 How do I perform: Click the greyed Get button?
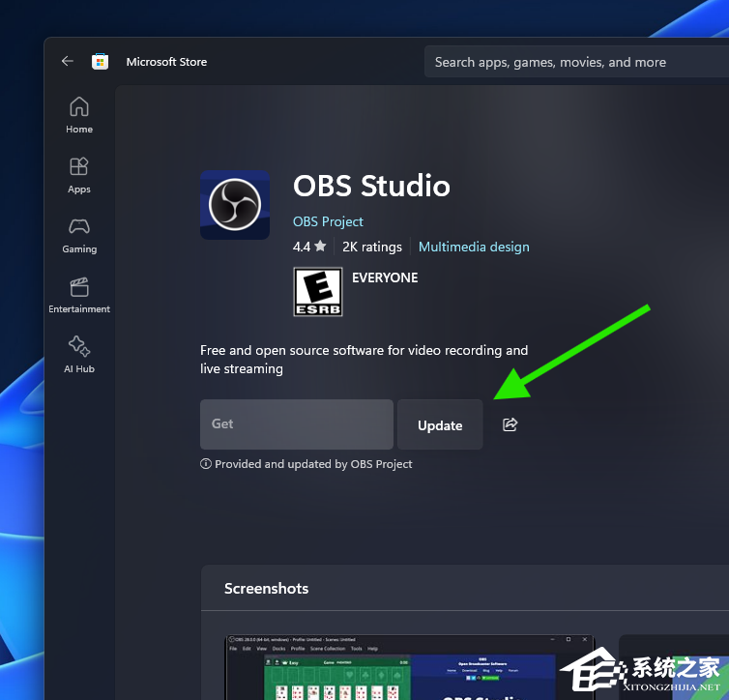297,424
